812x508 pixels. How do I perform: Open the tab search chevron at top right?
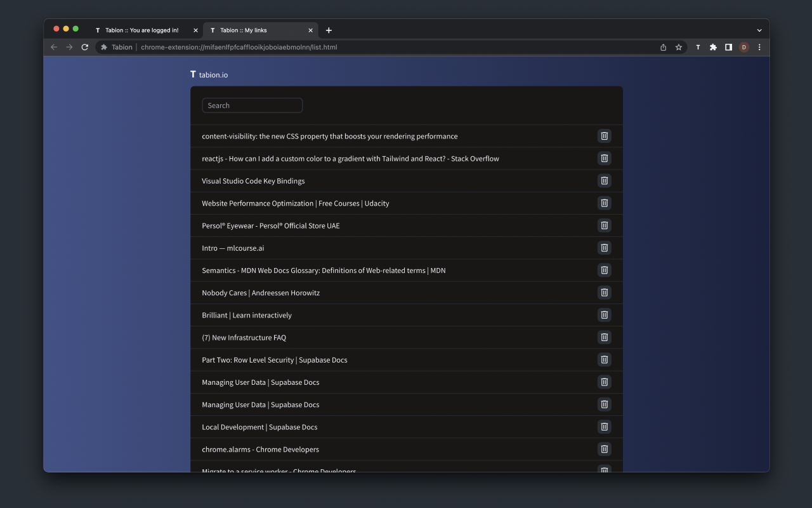(759, 30)
